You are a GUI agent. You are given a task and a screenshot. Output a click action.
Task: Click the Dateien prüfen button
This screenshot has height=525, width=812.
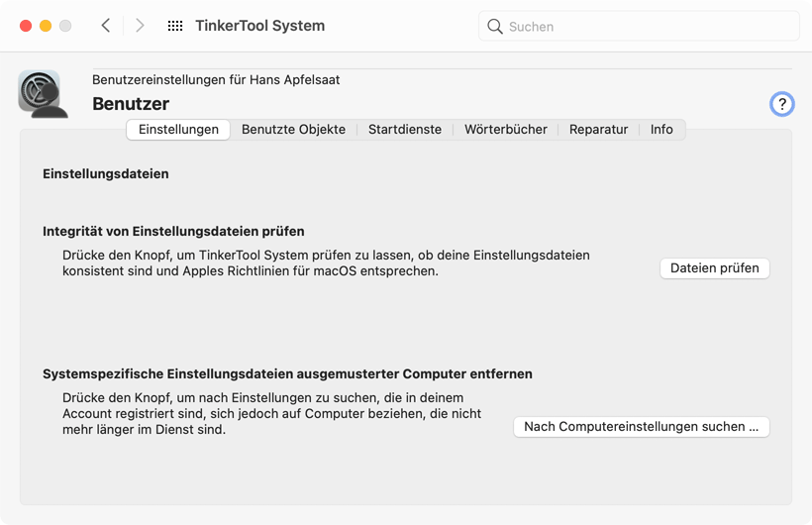715,267
